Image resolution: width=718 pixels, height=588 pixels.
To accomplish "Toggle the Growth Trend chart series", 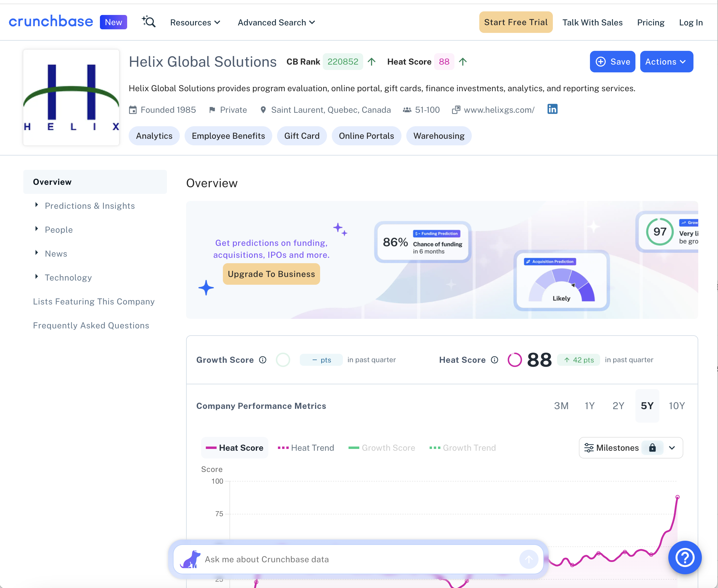I will point(463,448).
